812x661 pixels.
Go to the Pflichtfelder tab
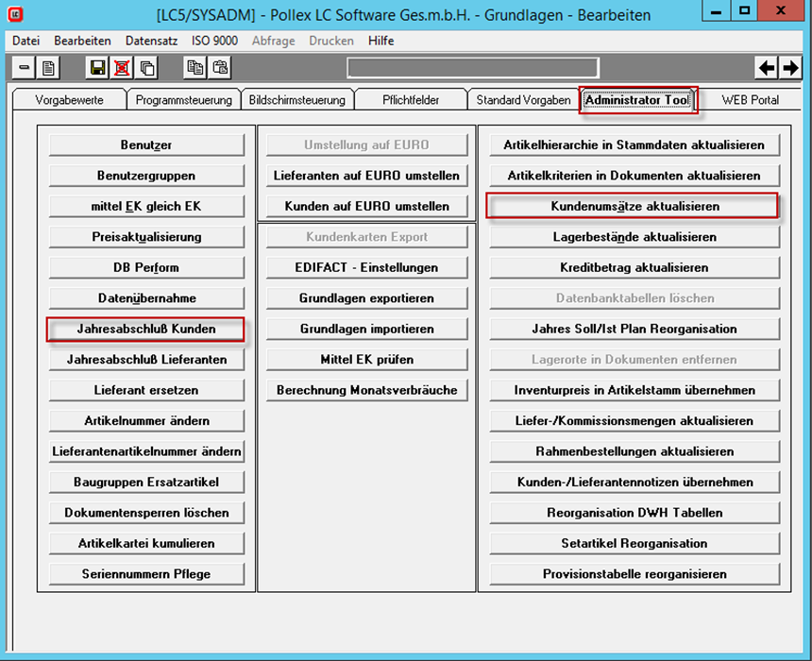tap(411, 100)
